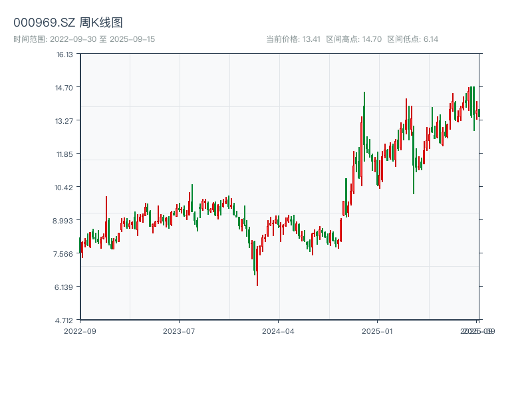Click the 8.993 y-axis label

pyautogui.click(x=63, y=221)
